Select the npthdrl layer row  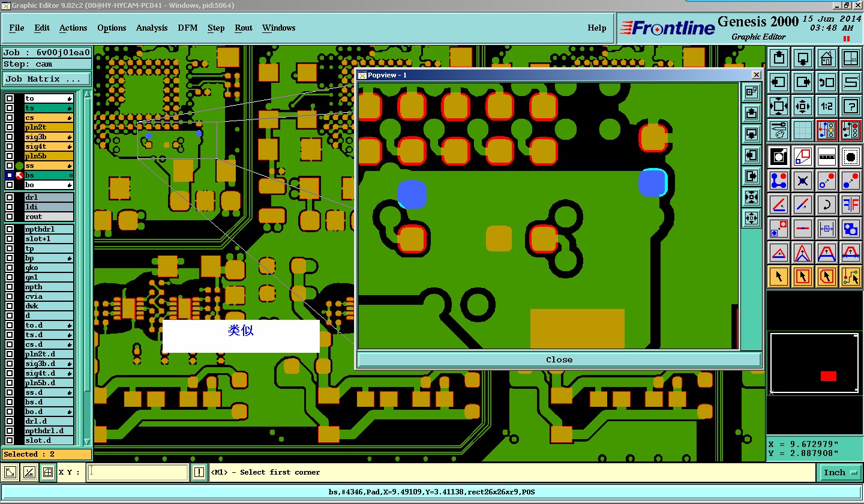pyautogui.click(x=49, y=229)
